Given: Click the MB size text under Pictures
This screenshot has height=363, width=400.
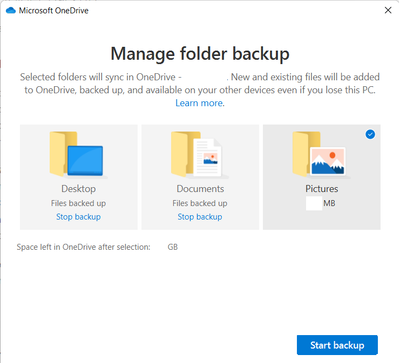Looking at the screenshot, I should coord(329,203).
